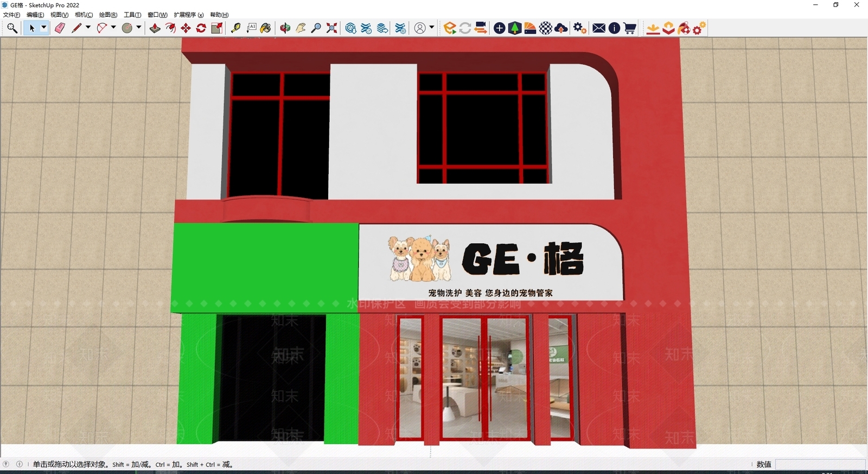Click the Select arrow tool
The height and width of the screenshot is (474, 868).
(x=31, y=28)
